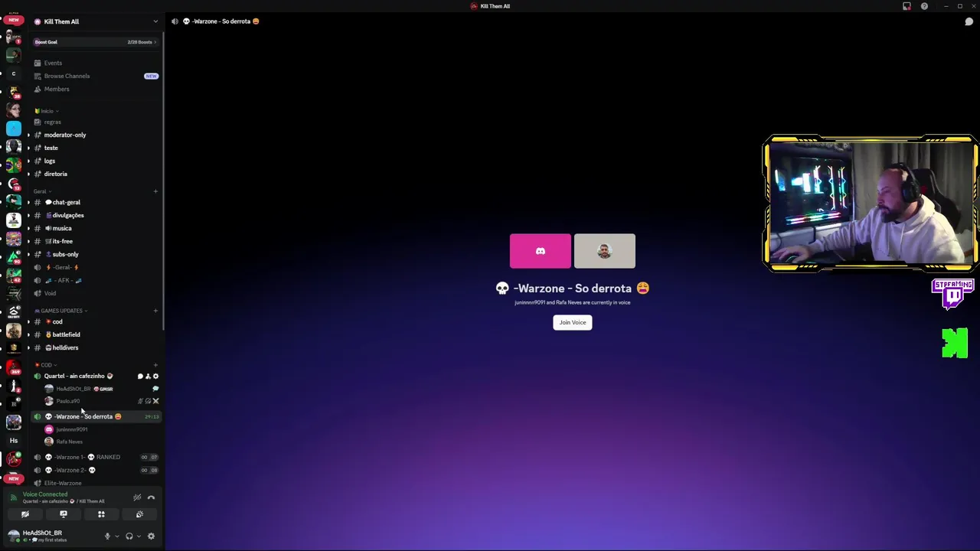Open the Boost Goal progress bar

[95, 42]
